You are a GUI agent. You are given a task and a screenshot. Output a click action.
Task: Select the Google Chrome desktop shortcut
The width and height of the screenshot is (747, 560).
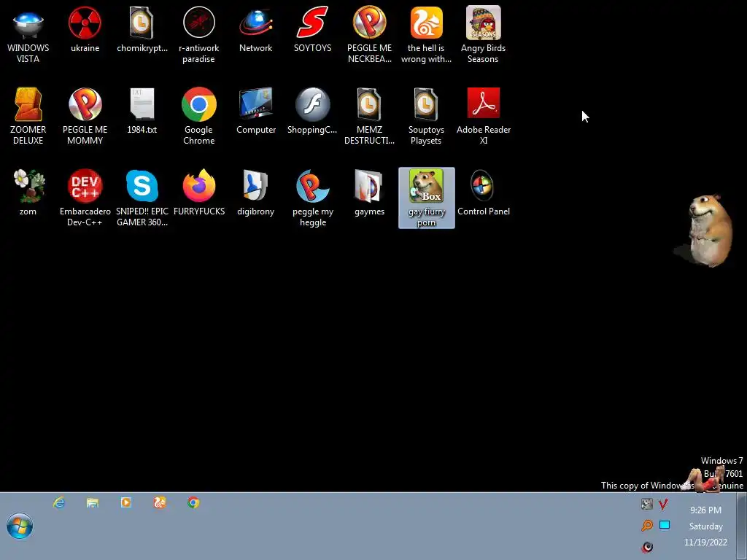198,116
